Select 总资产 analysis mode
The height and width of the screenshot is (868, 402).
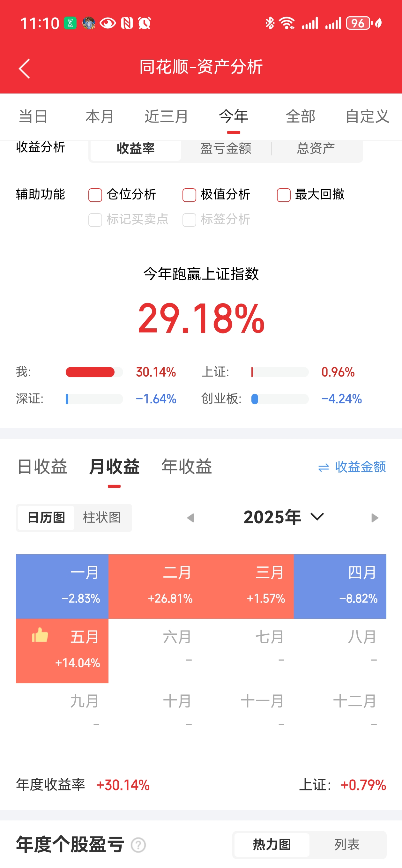[x=316, y=149]
